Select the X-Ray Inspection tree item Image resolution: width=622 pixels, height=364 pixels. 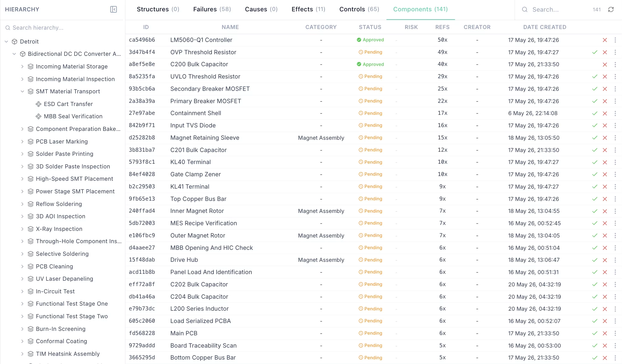(x=59, y=229)
